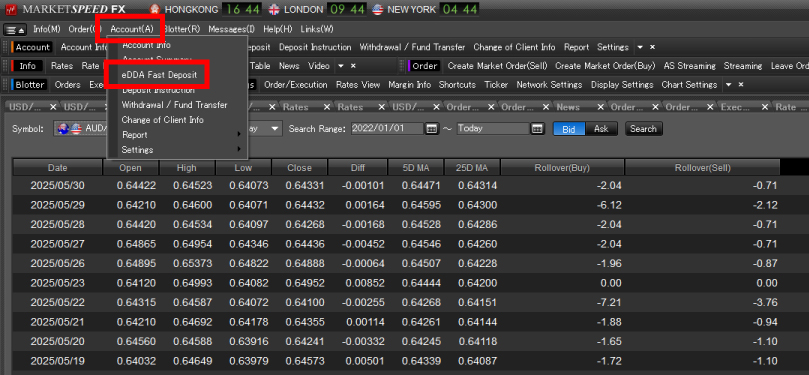Viewport: 809px width, 375px height.
Task: Select the Bid price toggle
Action: 569,129
